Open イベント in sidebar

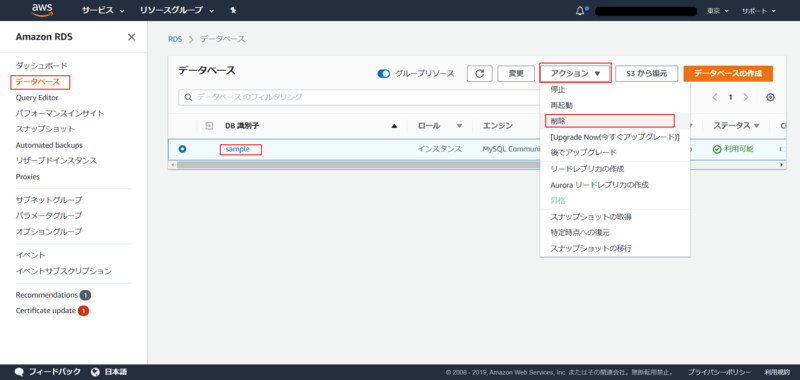(x=30, y=255)
